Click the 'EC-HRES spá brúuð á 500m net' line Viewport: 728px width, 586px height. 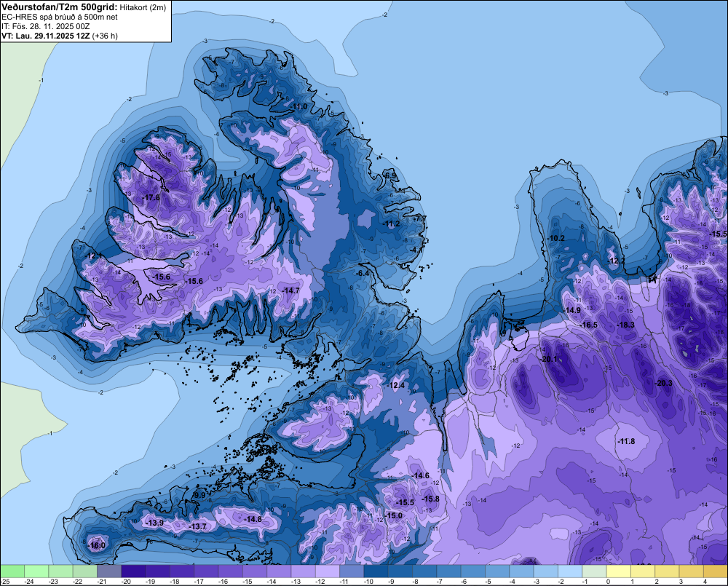click(60, 17)
